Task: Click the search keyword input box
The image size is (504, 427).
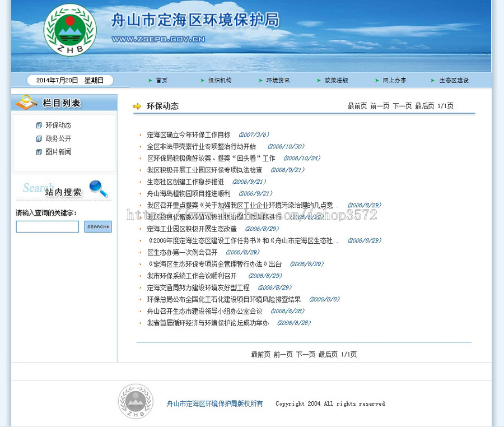Action: coord(47,226)
